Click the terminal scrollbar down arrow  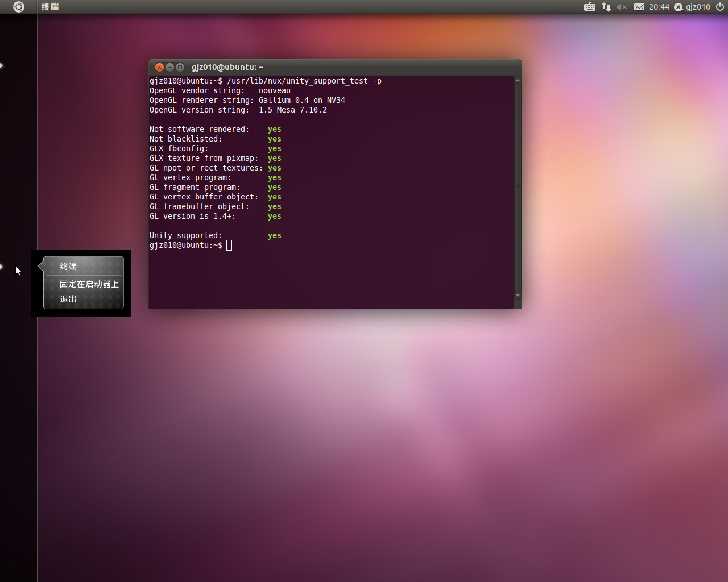pos(518,296)
